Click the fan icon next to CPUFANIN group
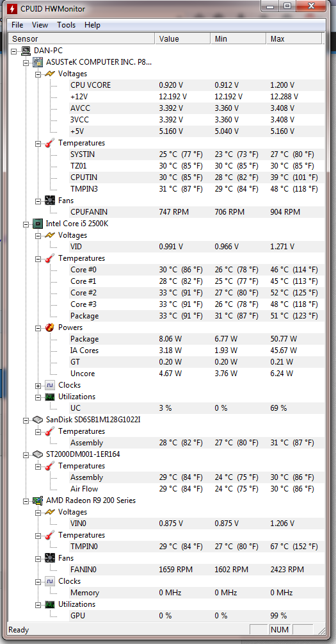 pyautogui.click(x=50, y=201)
